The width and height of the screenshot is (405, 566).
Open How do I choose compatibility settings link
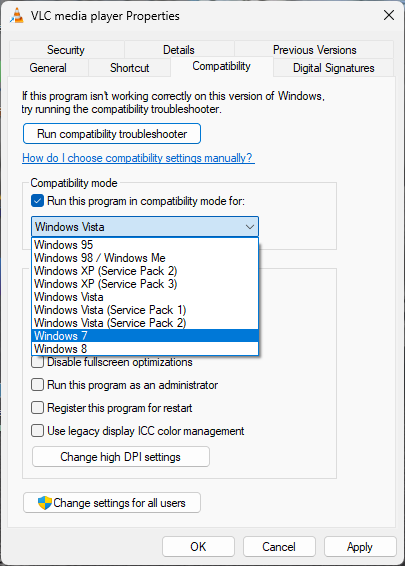[x=138, y=158]
